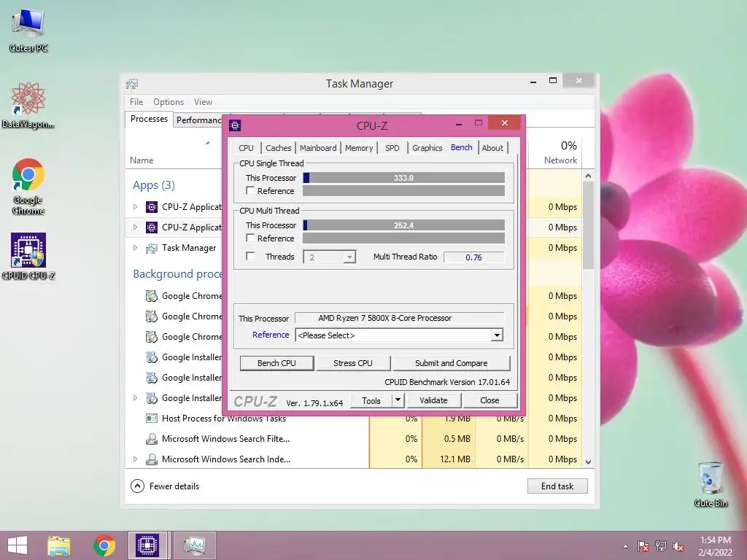Viewport: 747px width, 560px height.
Task: Open muted volume tray icon
Action: click(678, 546)
